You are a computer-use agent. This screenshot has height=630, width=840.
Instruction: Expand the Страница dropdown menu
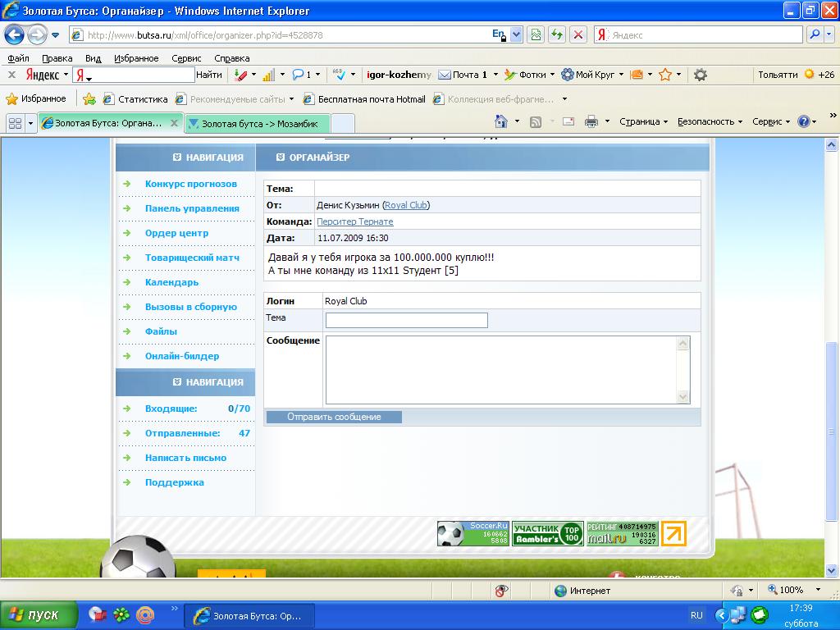point(643,121)
